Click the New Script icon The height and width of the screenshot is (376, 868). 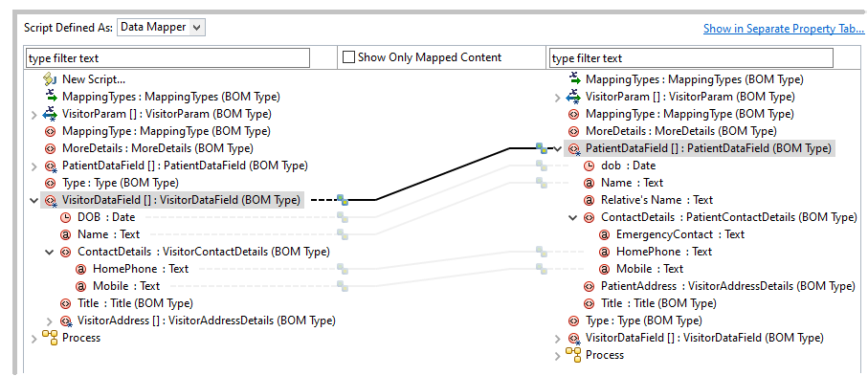[x=51, y=79]
